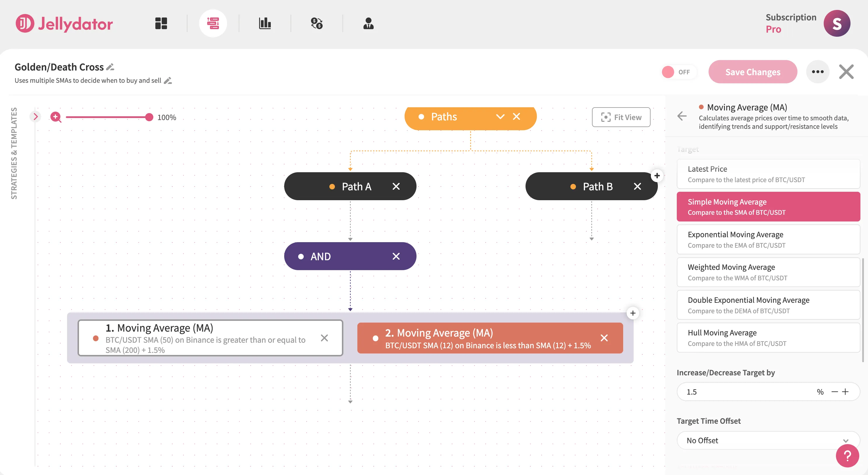
Task: Open the strategies builder icon
Action: 213,23
